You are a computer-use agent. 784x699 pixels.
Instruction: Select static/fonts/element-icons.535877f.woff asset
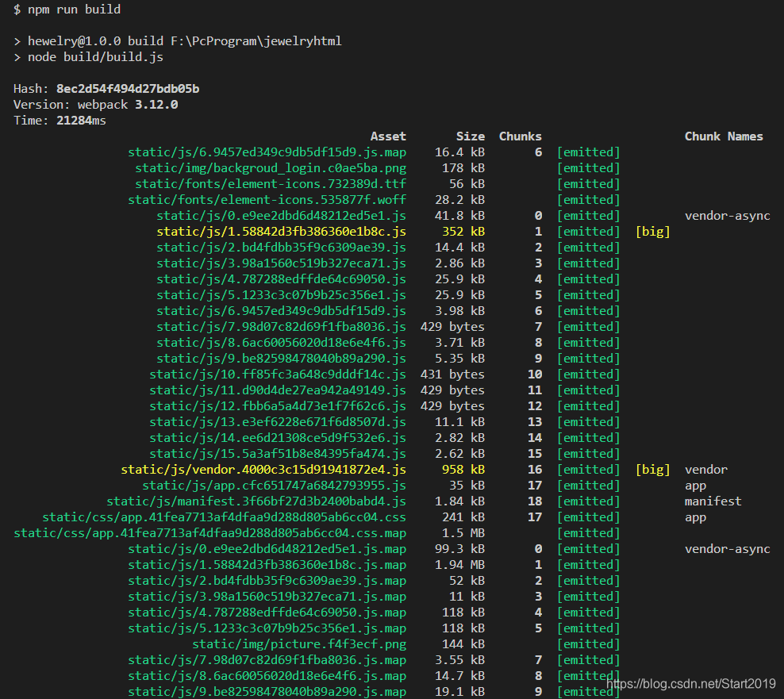tap(267, 200)
